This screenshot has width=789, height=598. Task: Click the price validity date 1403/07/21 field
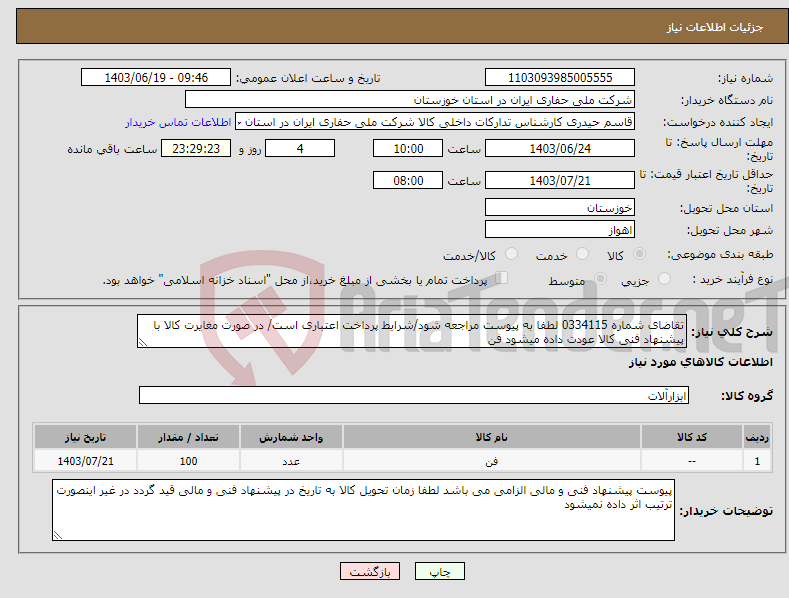tap(560, 180)
